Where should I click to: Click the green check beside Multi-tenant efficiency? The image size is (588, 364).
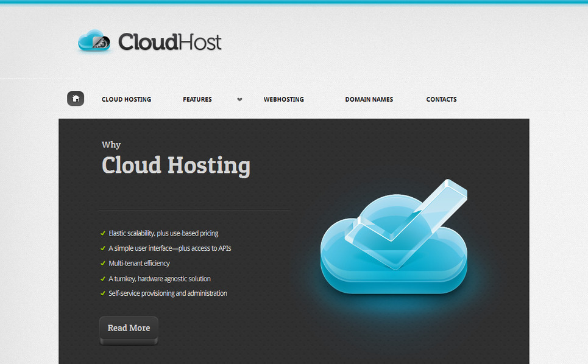[x=103, y=264]
